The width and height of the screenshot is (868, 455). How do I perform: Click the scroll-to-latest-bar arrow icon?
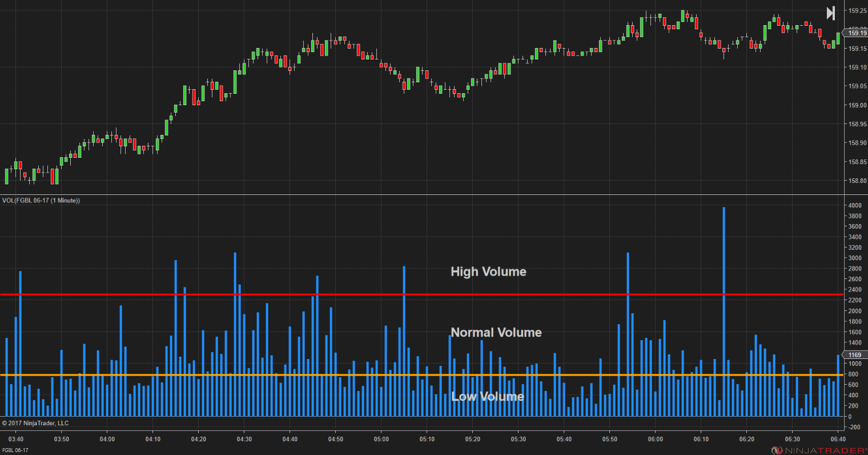pyautogui.click(x=831, y=13)
